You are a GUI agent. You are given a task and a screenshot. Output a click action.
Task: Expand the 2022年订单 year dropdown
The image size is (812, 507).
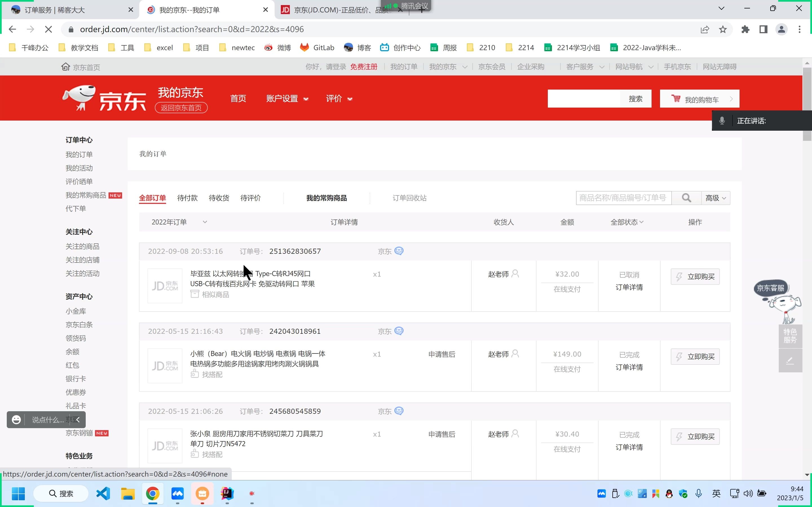point(179,222)
